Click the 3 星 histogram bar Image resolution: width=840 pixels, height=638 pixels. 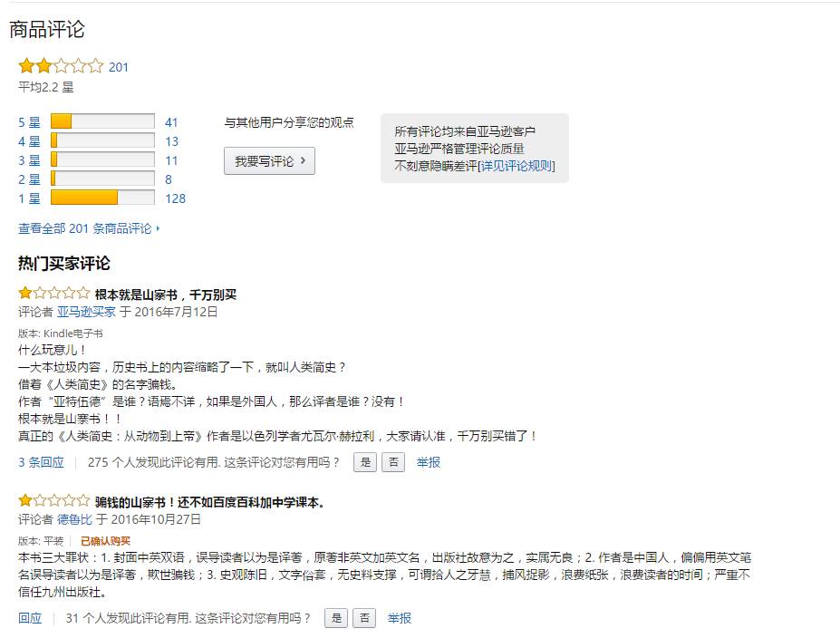(x=102, y=160)
